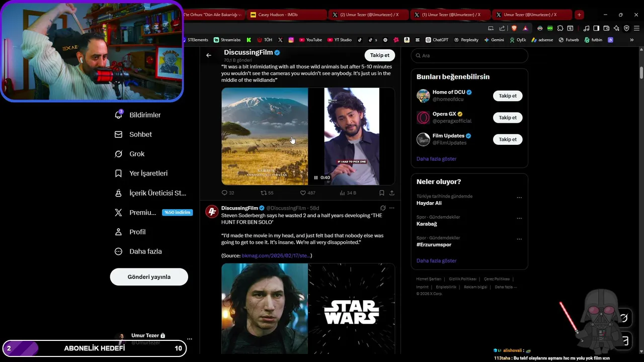Pause the video at 0:40
The height and width of the screenshot is (362, 644).
316,177
